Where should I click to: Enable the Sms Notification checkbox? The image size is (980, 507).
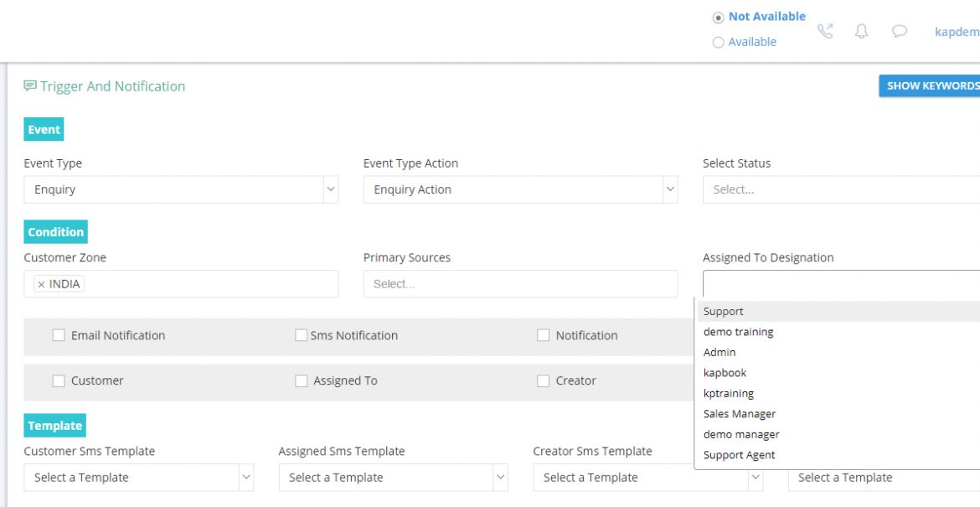[x=301, y=335]
